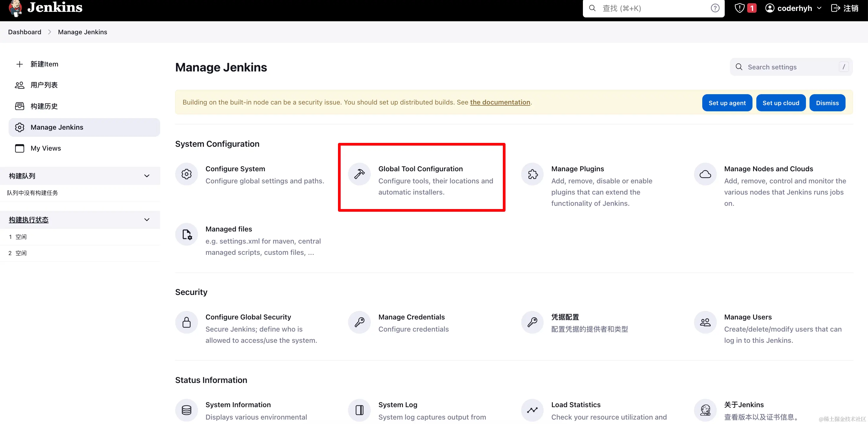Click the gear icon beside Manage Jenkins sidebar
Viewport: 868px width, 424px height.
point(19,127)
